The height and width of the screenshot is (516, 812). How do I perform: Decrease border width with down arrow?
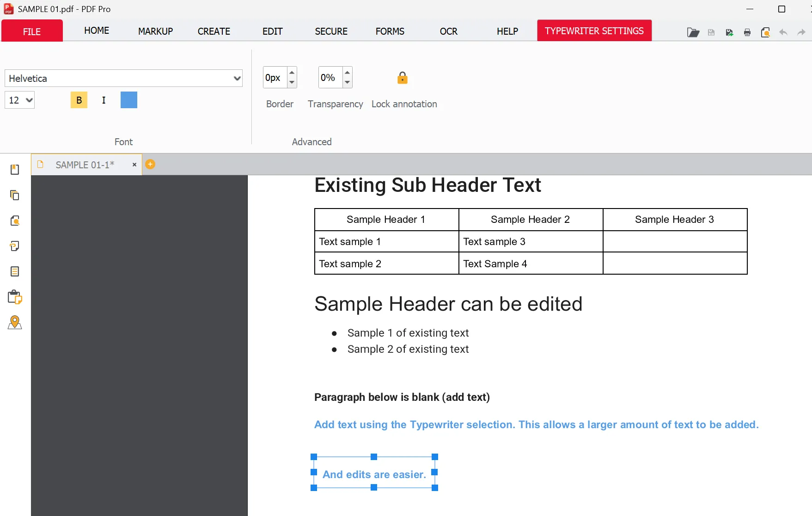click(x=292, y=82)
